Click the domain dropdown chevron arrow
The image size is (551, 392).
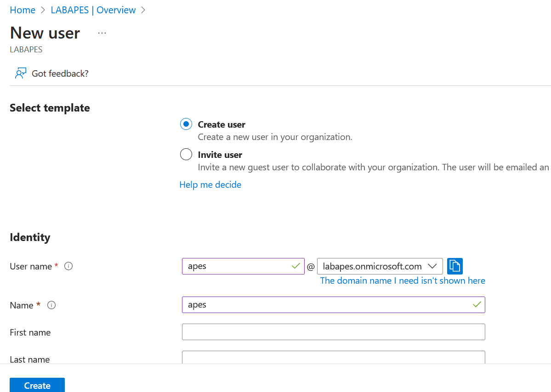point(432,266)
